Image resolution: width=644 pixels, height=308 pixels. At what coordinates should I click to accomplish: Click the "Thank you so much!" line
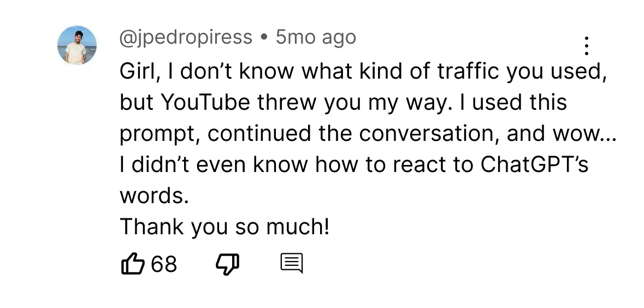pyautogui.click(x=224, y=227)
